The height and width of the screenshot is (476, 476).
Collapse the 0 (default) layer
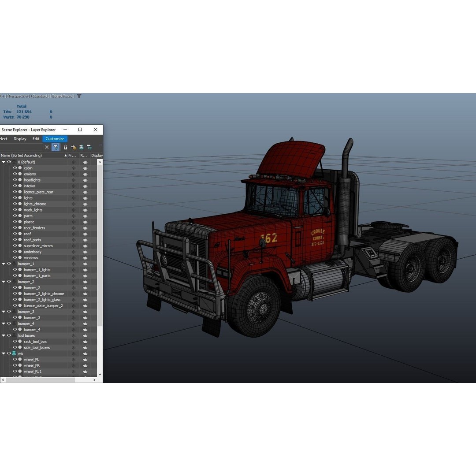pos(4,162)
